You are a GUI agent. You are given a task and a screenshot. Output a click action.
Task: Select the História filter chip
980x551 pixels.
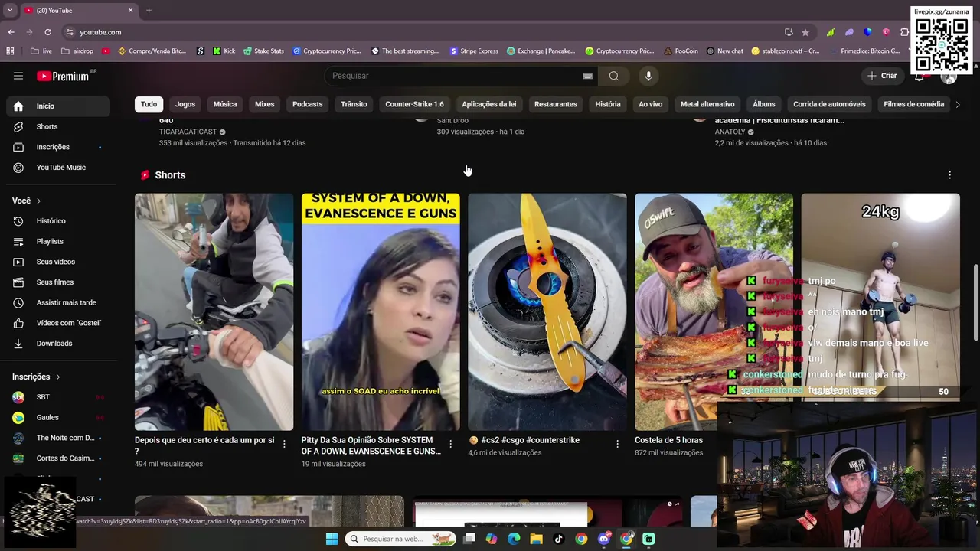[x=608, y=104]
